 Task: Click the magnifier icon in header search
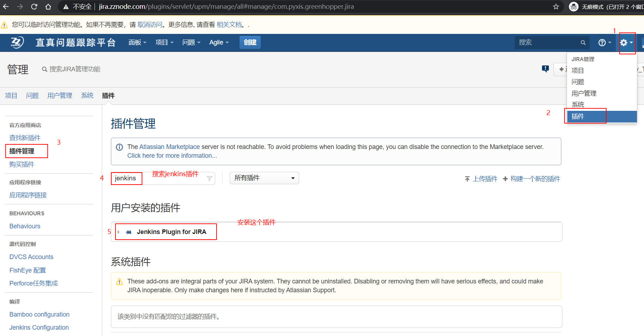point(583,42)
